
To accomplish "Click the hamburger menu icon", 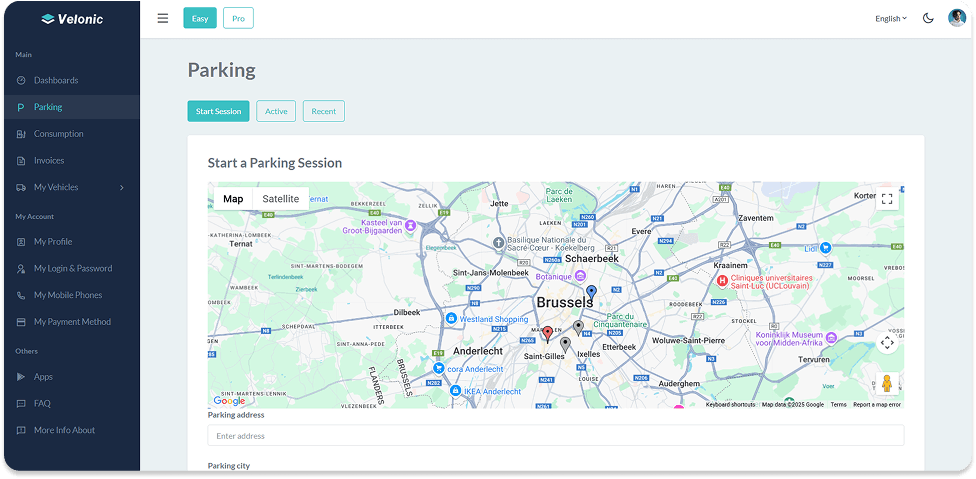I will (163, 18).
